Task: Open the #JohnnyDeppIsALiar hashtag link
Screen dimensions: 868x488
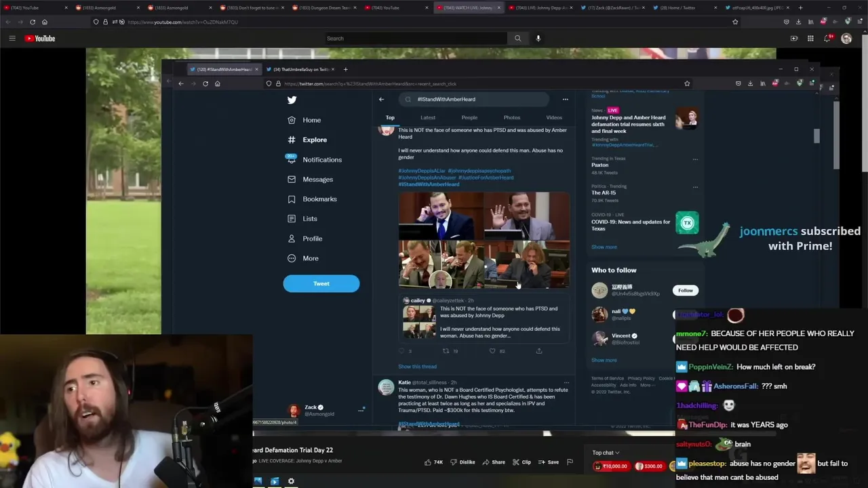Action: pyautogui.click(x=422, y=171)
